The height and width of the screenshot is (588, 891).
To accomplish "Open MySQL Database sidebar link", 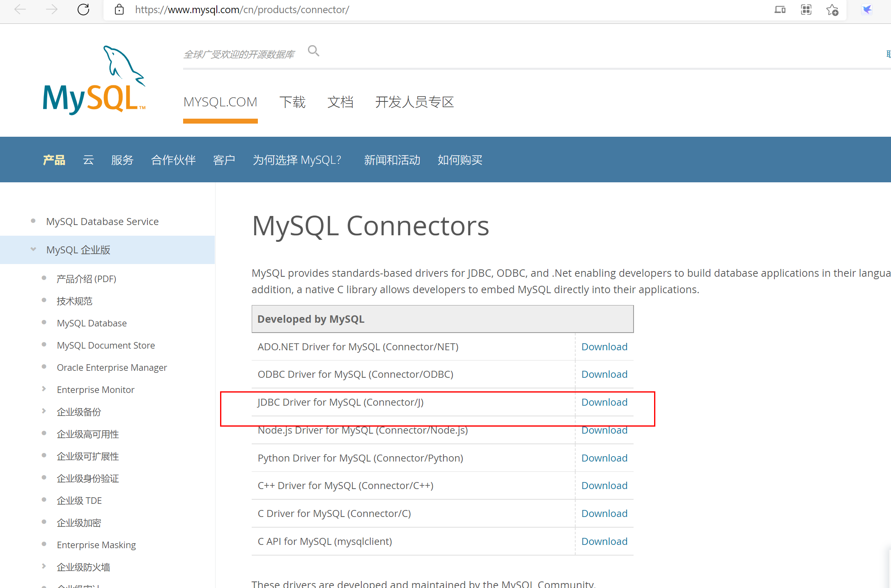I will coord(92,323).
